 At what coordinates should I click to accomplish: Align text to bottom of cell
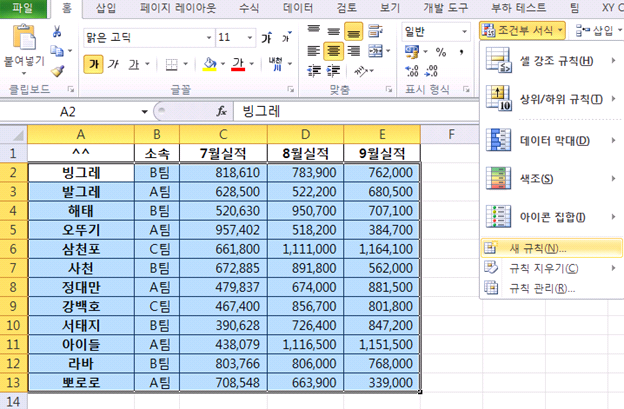click(353, 32)
